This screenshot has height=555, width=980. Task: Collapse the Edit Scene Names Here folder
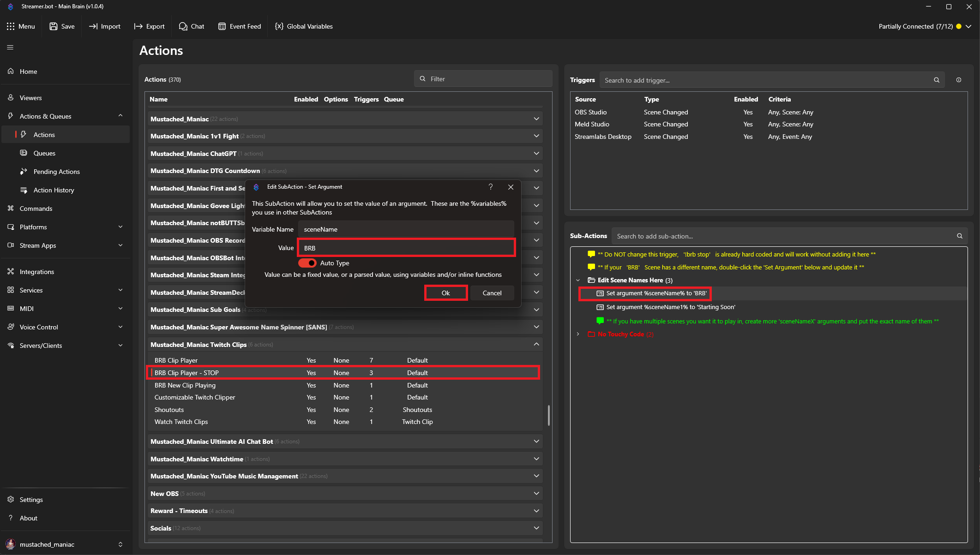click(x=578, y=280)
